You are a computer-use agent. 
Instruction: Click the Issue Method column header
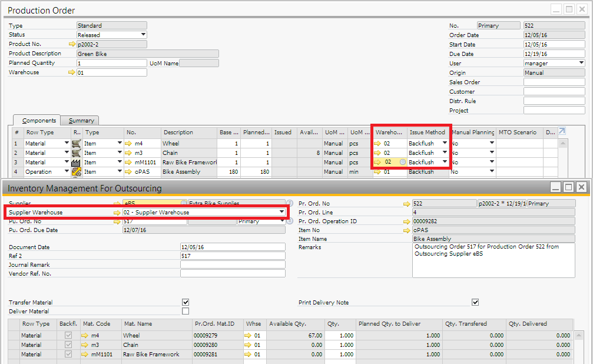(x=428, y=133)
